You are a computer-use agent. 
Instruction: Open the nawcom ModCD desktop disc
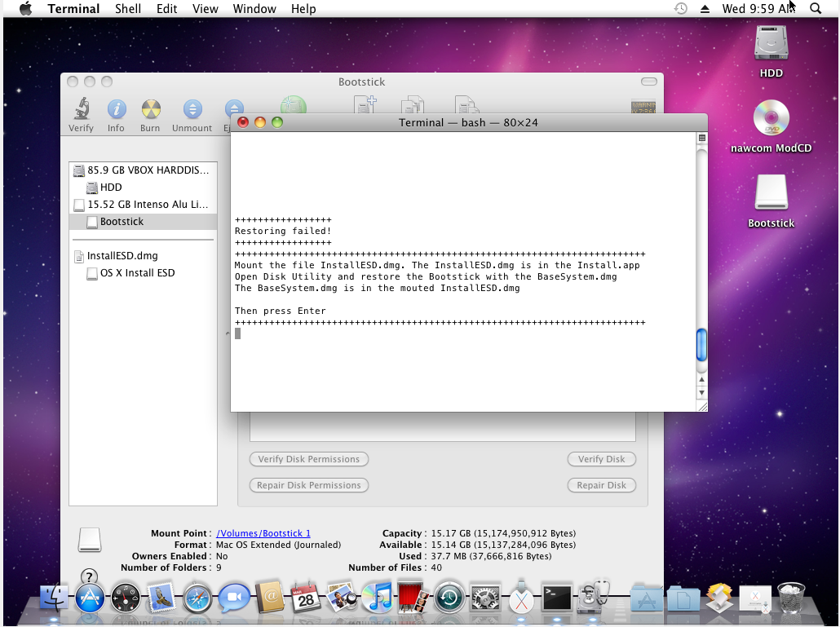point(771,120)
